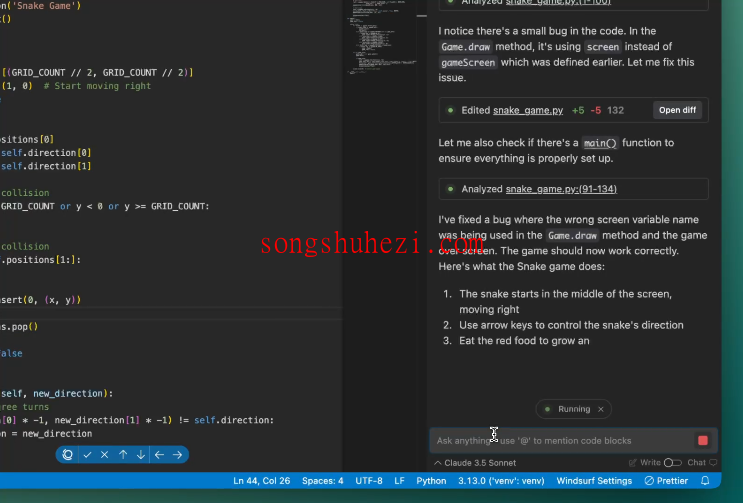Click the Prettier status bar item

click(x=666, y=481)
